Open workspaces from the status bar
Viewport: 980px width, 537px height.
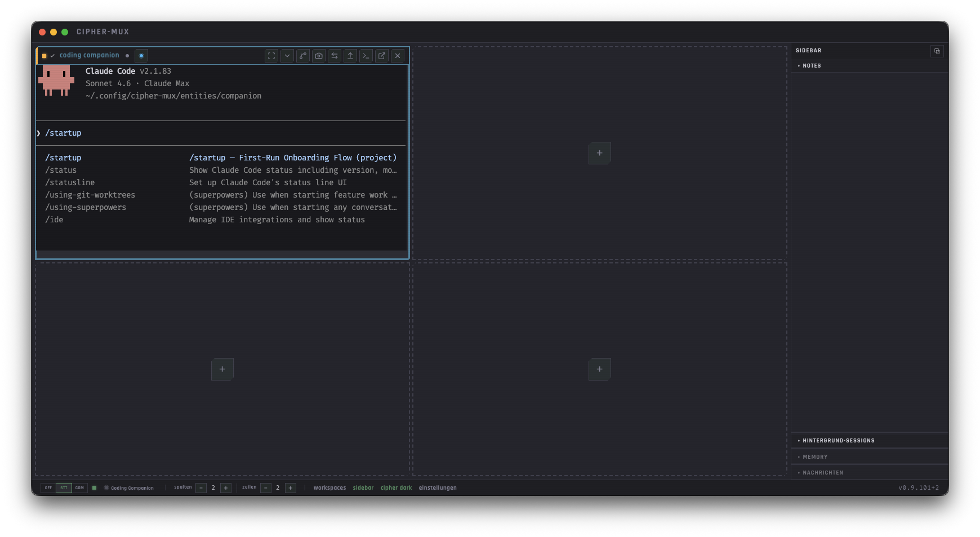[330, 488]
